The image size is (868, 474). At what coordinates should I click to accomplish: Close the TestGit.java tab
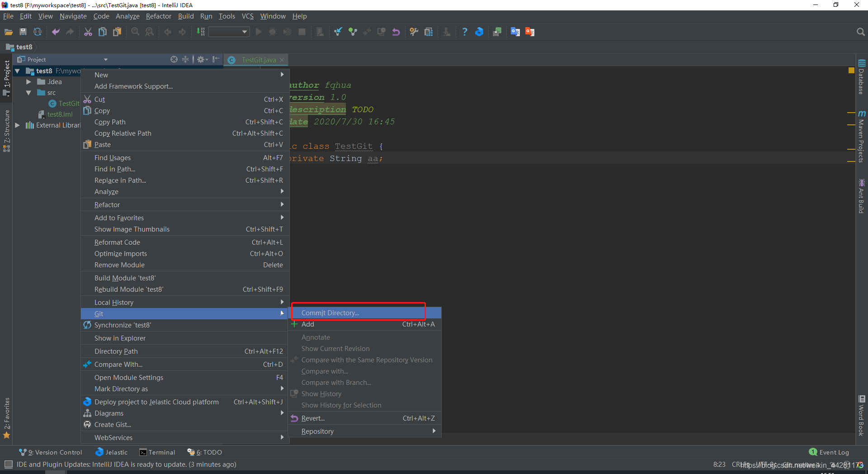click(282, 60)
